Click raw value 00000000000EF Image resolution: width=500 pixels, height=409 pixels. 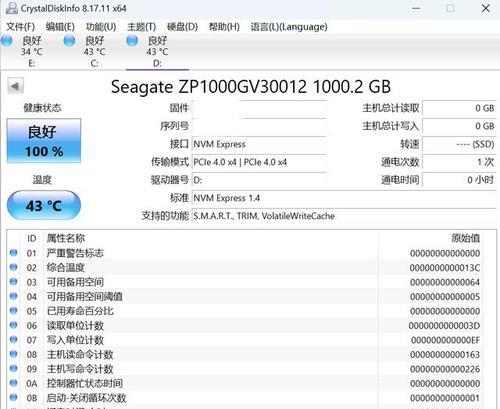coord(445,340)
